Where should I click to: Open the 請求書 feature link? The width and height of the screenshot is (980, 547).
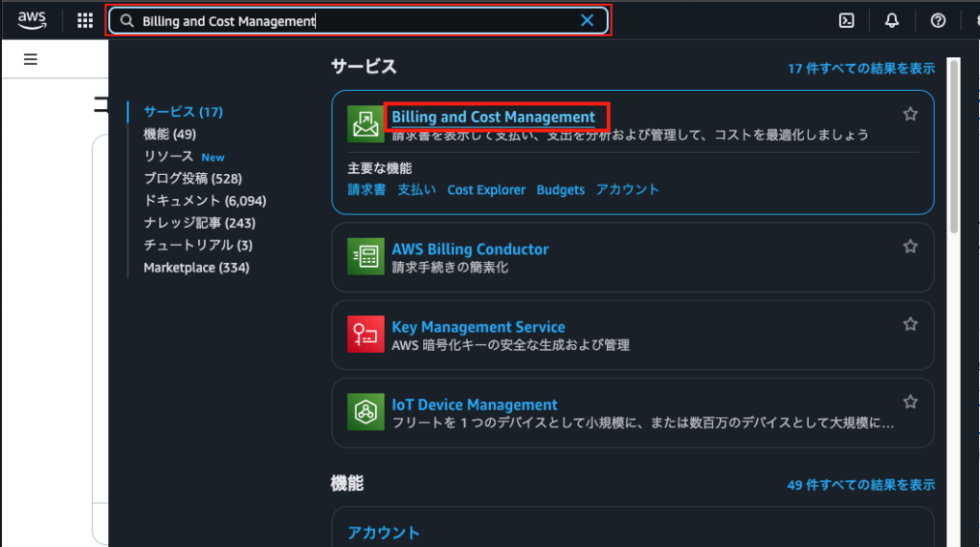pyautogui.click(x=367, y=190)
